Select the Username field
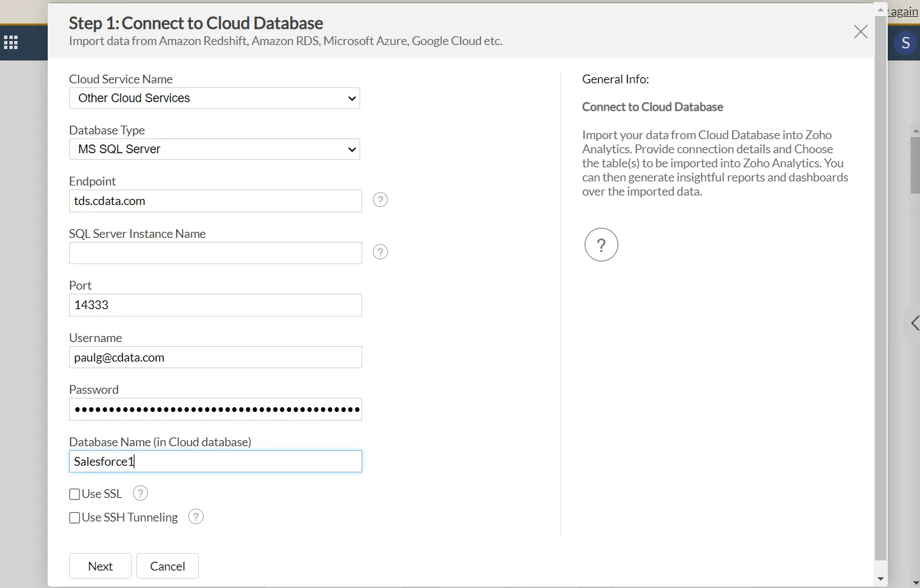The height and width of the screenshot is (588, 920). pyautogui.click(x=215, y=357)
